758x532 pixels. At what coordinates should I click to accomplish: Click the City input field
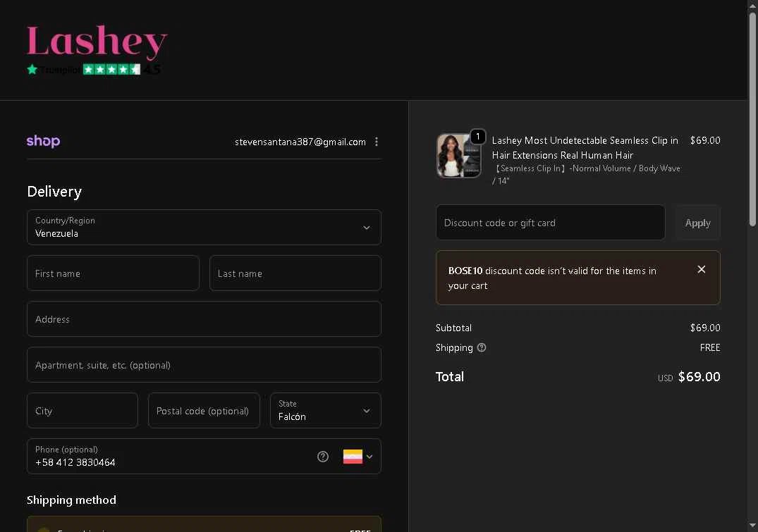82,411
